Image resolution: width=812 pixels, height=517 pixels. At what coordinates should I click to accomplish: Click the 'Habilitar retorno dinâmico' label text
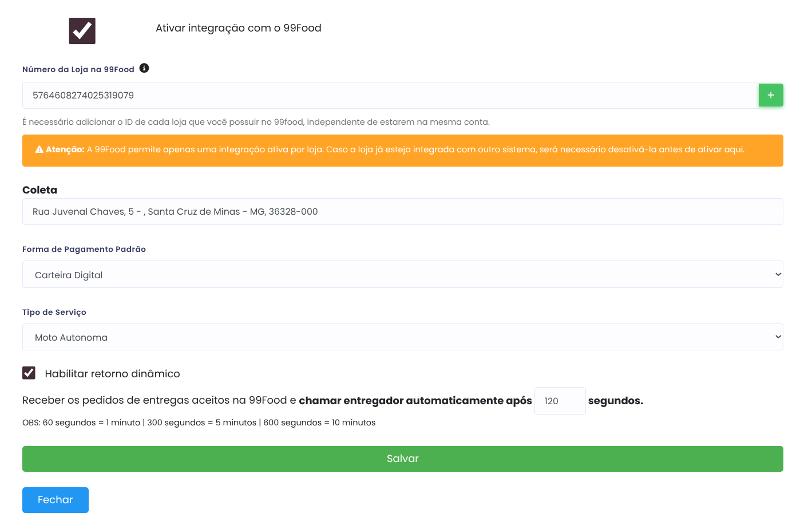112,374
